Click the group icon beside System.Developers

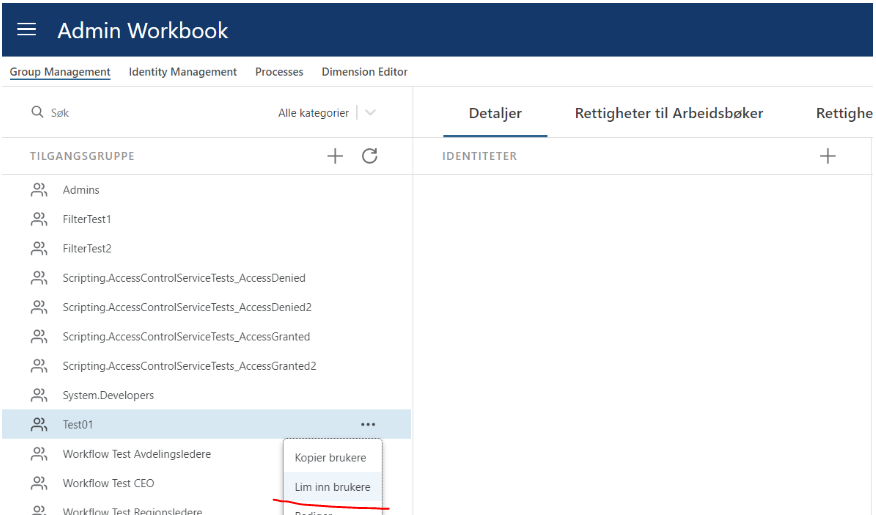click(40, 395)
